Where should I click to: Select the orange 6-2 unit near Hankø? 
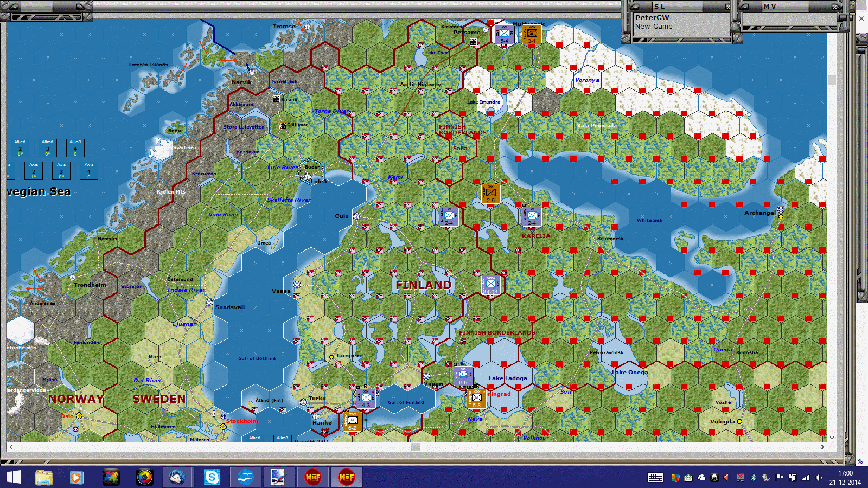click(353, 421)
